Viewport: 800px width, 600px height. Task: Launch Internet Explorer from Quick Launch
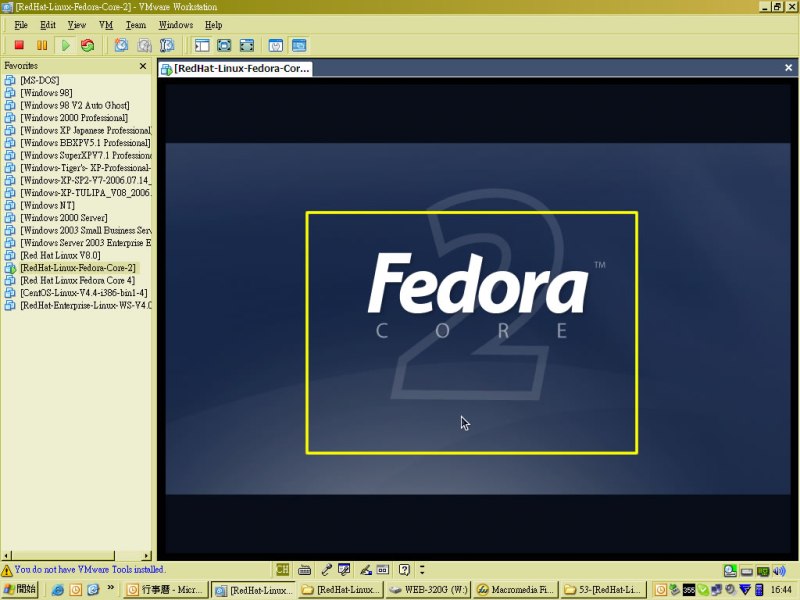58,590
